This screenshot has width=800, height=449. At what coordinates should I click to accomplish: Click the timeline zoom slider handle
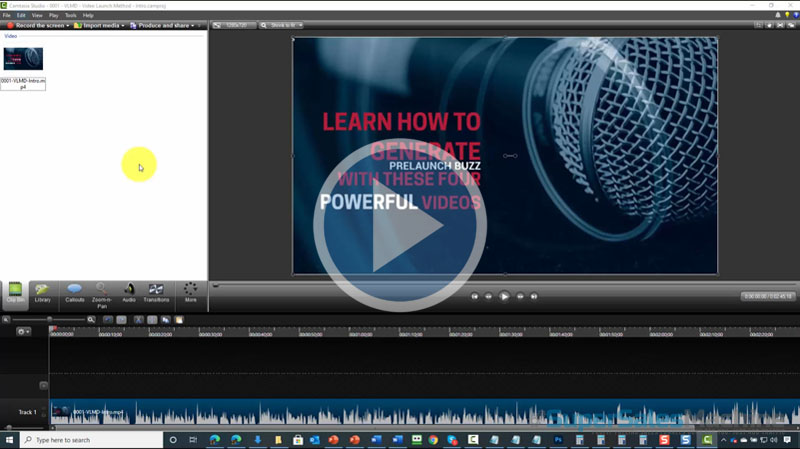tap(50, 320)
